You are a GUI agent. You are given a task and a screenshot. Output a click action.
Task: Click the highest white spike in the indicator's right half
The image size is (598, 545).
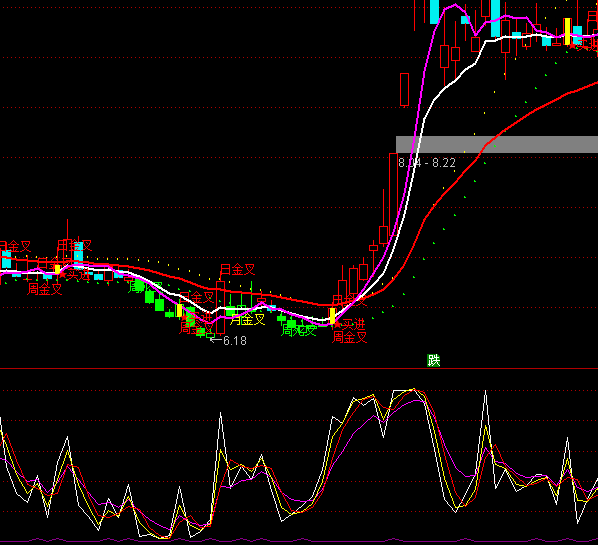point(485,391)
